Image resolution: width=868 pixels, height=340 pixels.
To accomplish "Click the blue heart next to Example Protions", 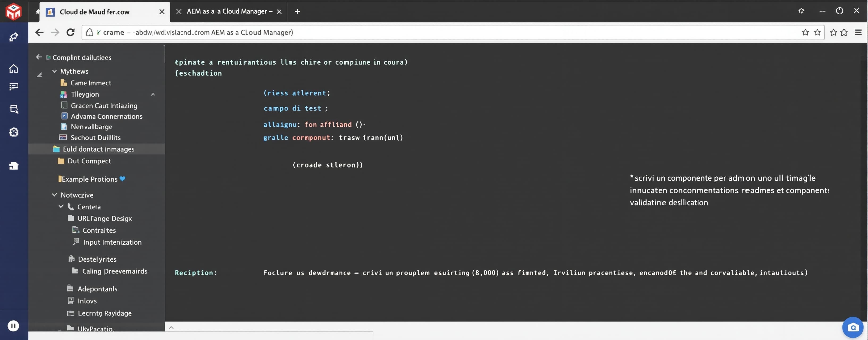I will (x=122, y=179).
